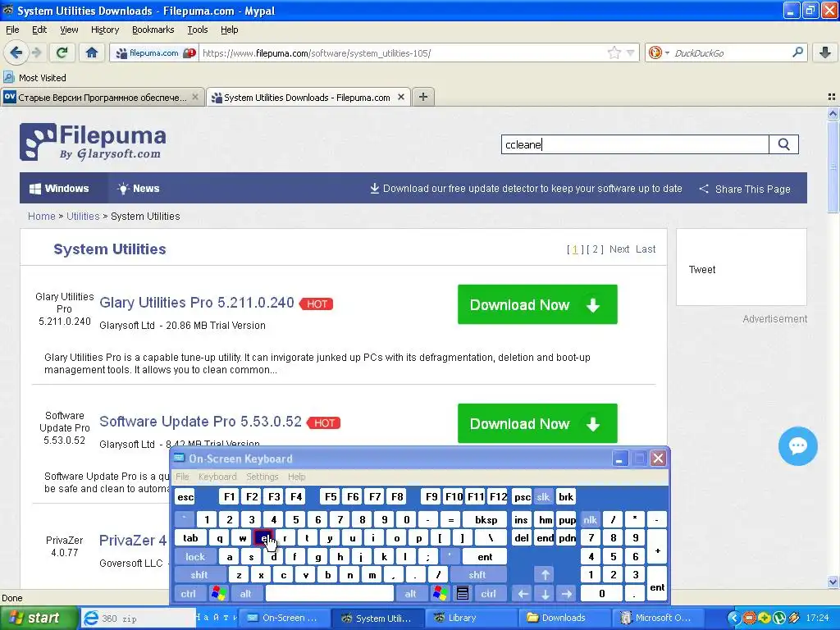Click the Filepuma search magnifier button
Image resolution: width=840 pixels, height=630 pixels.
pyautogui.click(x=783, y=144)
